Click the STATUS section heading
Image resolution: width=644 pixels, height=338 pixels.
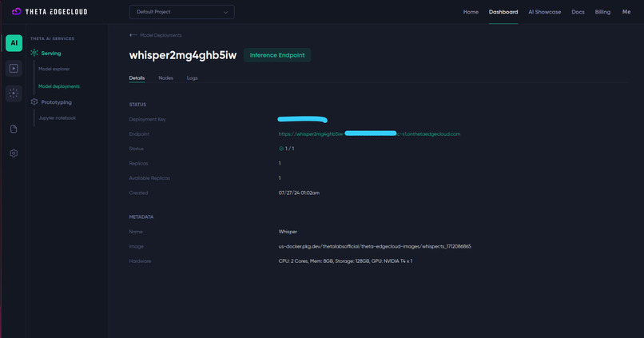pos(137,105)
